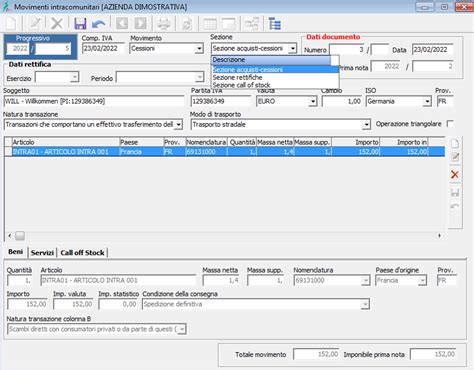Click the Totale movimento field
The height and width of the screenshot is (370, 474).
click(x=316, y=354)
